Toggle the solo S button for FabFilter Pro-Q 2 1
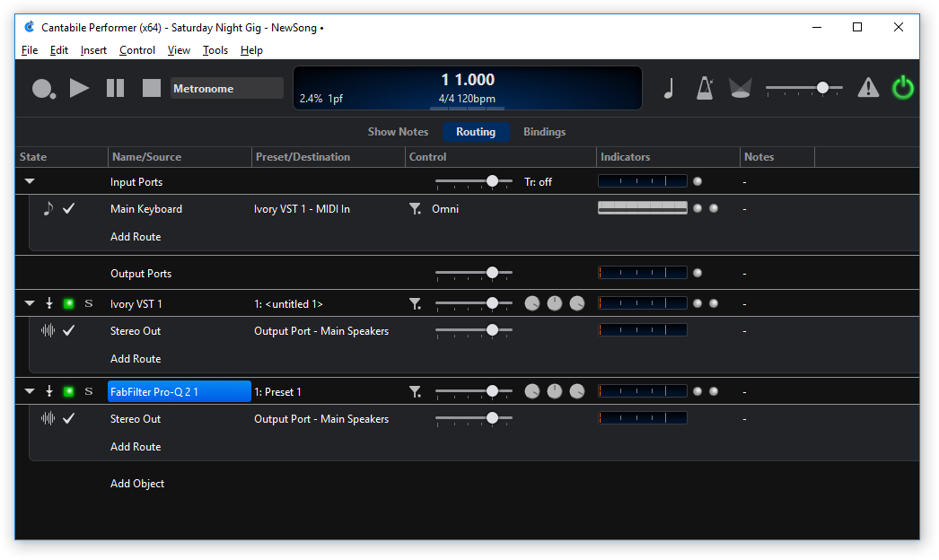The image size is (939, 560). pos(89,391)
